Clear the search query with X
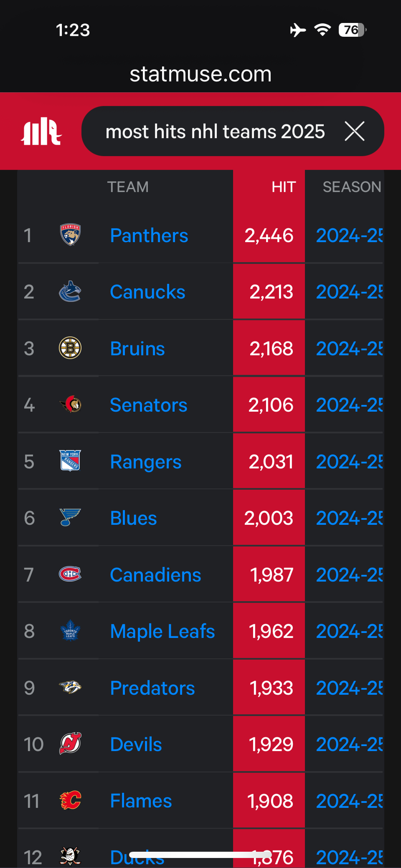The height and width of the screenshot is (868, 401). click(x=355, y=131)
